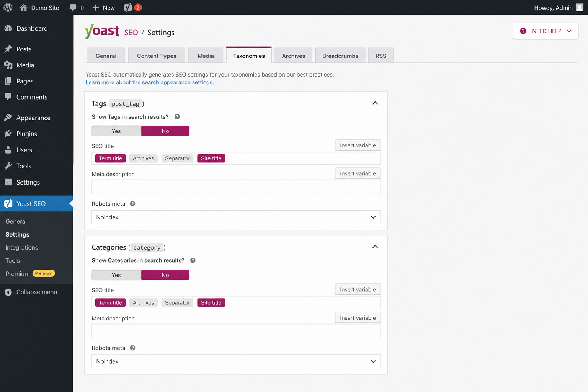Click Term title variable in Tags SEO title
The height and width of the screenshot is (392, 588).
[x=110, y=158]
